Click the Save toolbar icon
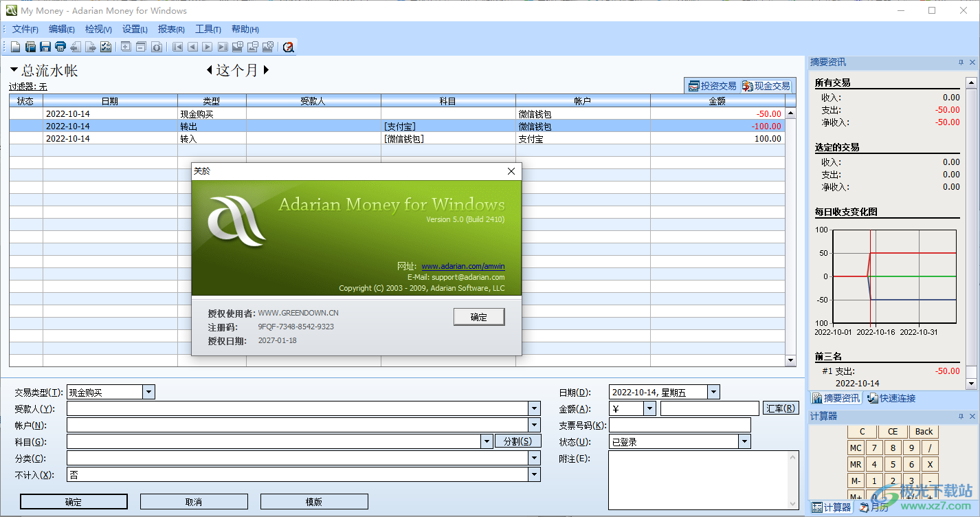 coord(45,46)
